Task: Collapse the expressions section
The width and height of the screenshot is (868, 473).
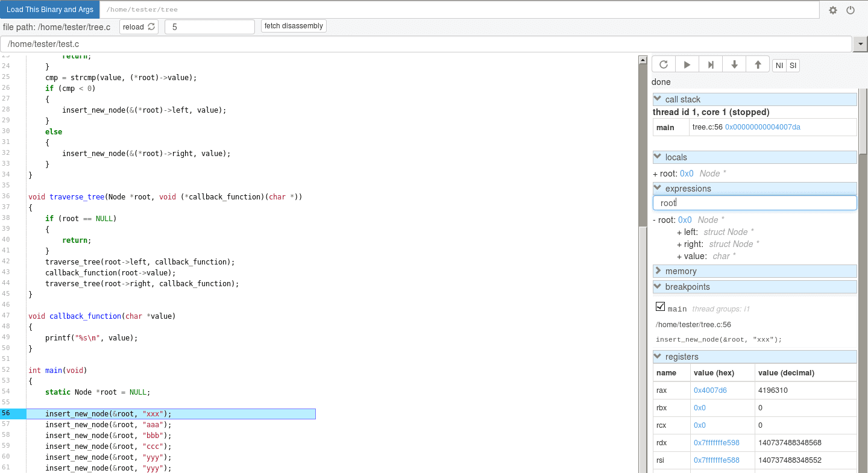Action: (x=755, y=189)
